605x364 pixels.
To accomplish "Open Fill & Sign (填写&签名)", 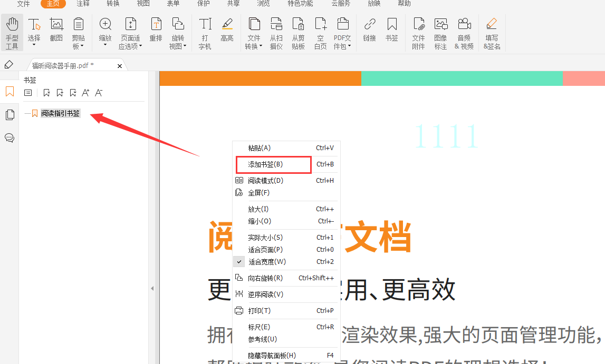I will [x=492, y=32].
